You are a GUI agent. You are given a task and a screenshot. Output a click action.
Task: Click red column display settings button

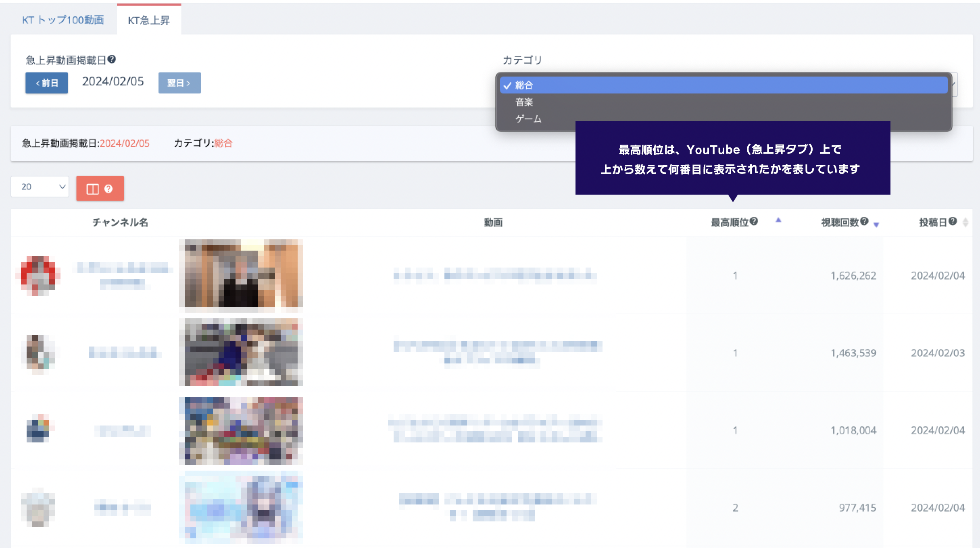coord(100,188)
